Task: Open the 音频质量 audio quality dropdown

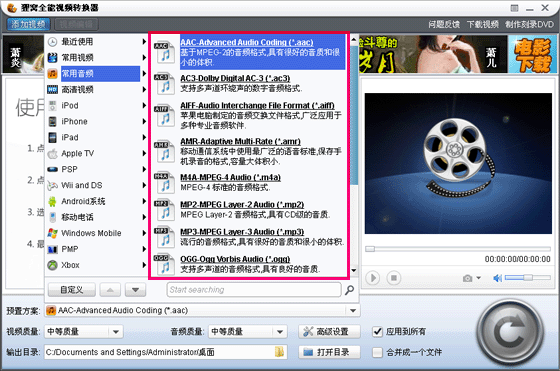Action: 248,332
